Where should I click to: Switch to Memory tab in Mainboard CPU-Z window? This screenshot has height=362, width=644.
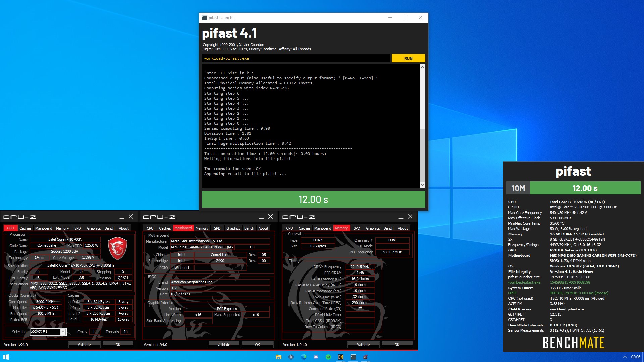(202, 228)
